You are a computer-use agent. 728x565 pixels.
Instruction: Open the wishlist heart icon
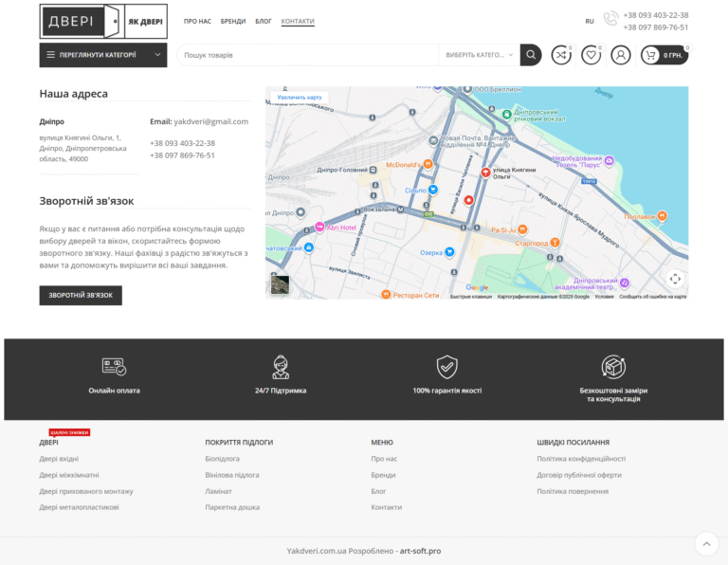point(591,55)
